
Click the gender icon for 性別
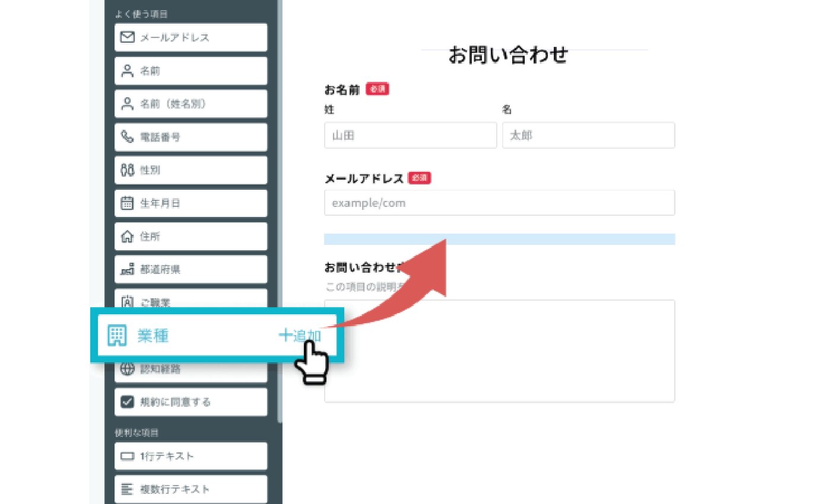127,170
